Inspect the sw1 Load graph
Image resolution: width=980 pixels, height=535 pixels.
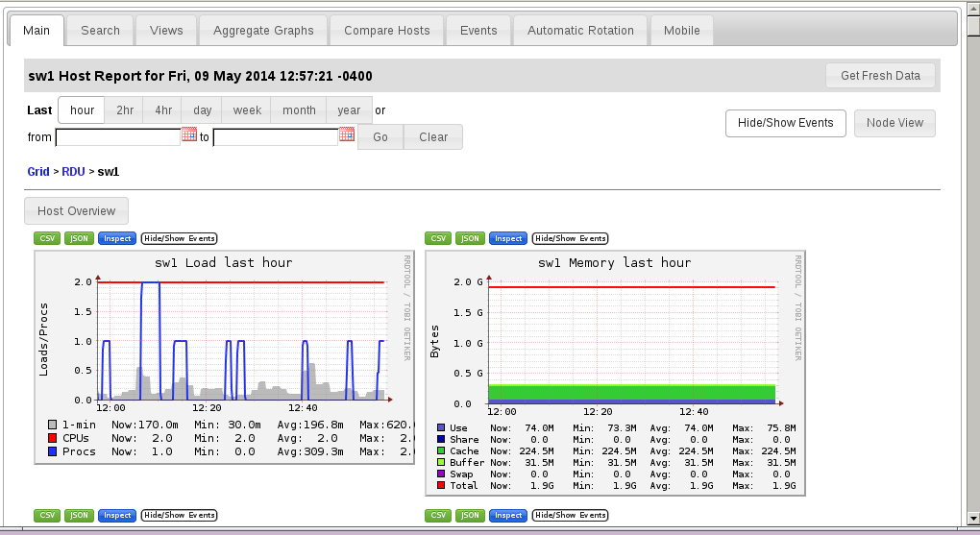(117, 238)
